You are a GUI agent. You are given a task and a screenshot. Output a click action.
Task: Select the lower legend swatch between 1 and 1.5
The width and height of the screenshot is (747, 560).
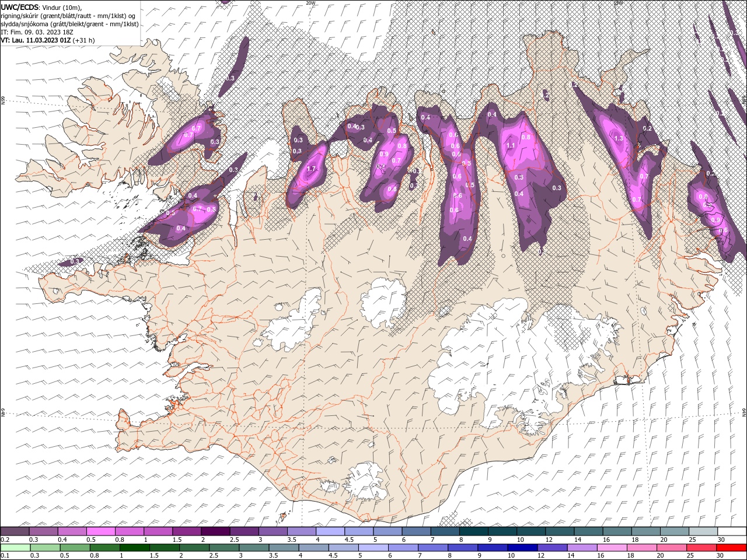pos(134,548)
